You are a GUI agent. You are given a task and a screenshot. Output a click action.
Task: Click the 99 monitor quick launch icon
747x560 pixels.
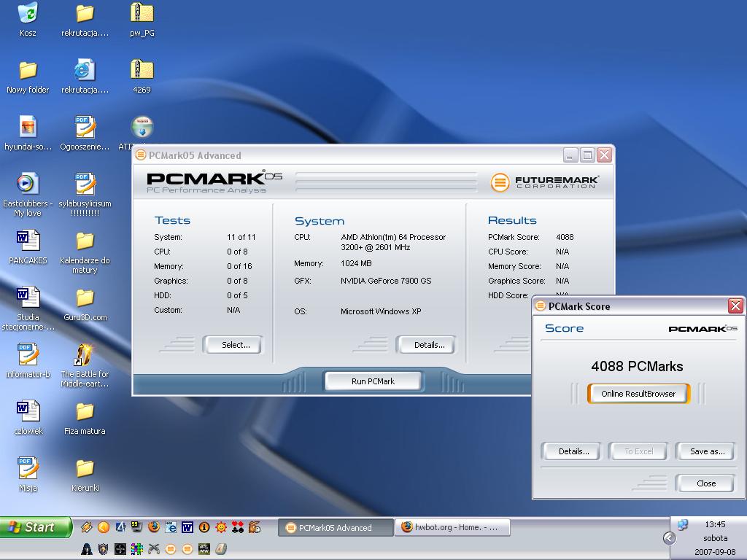coord(136,527)
